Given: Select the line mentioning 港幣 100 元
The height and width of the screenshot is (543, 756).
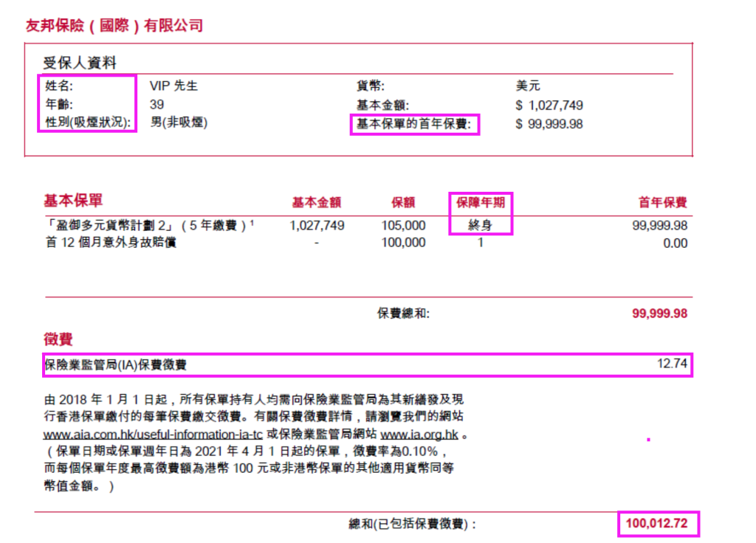Looking at the screenshot, I should point(249,468).
